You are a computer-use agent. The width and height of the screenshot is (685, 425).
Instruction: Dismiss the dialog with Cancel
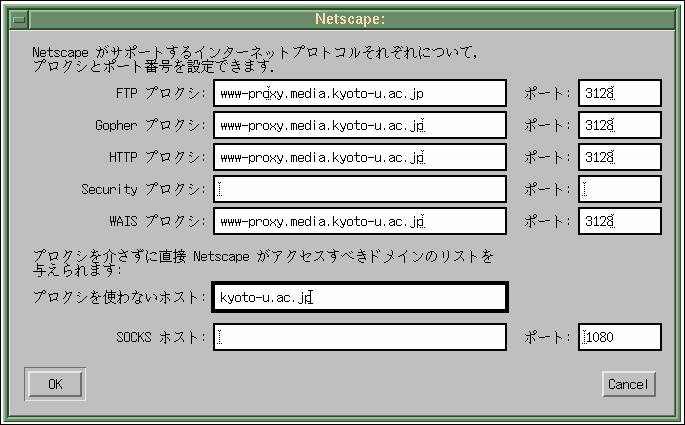[629, 384]
